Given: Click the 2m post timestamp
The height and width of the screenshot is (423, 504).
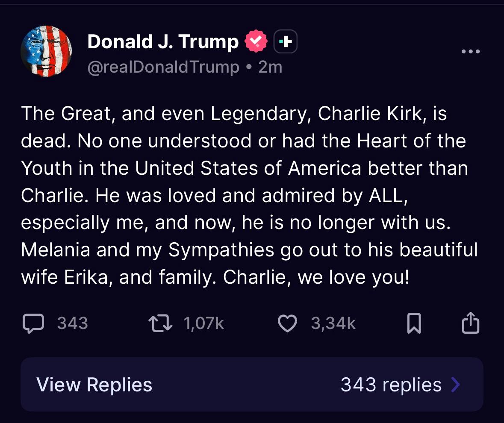Looking at the screenshot, I should point(271,67).
